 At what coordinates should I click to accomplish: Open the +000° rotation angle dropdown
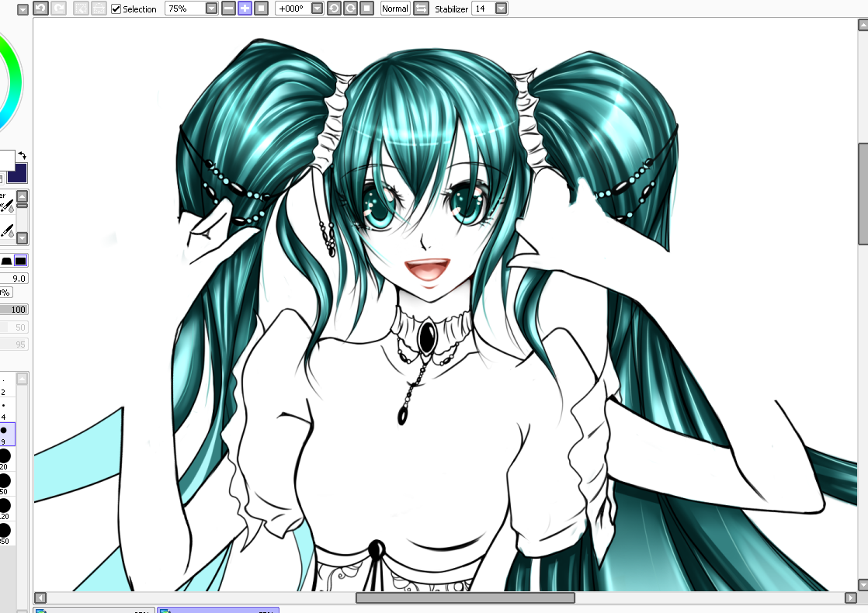tap(317, 9)
